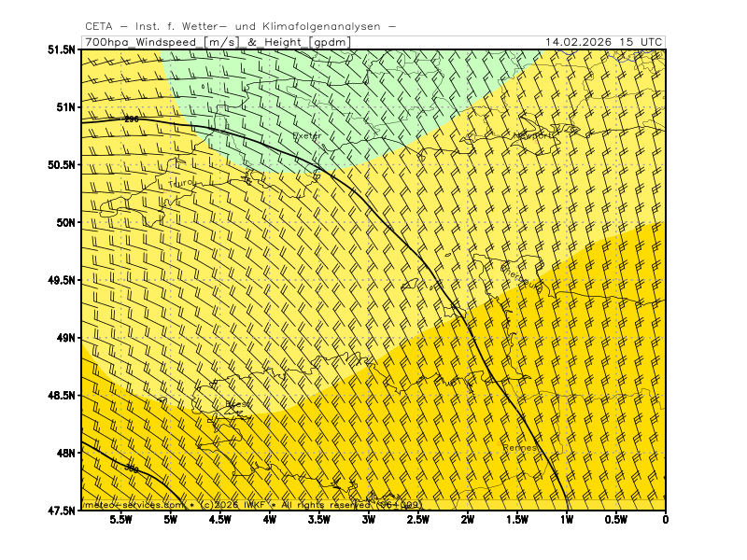Click the 3W longitude axis label
Image resolution: width=747 pixels, height=560 pixels.
tap(369, 519)
